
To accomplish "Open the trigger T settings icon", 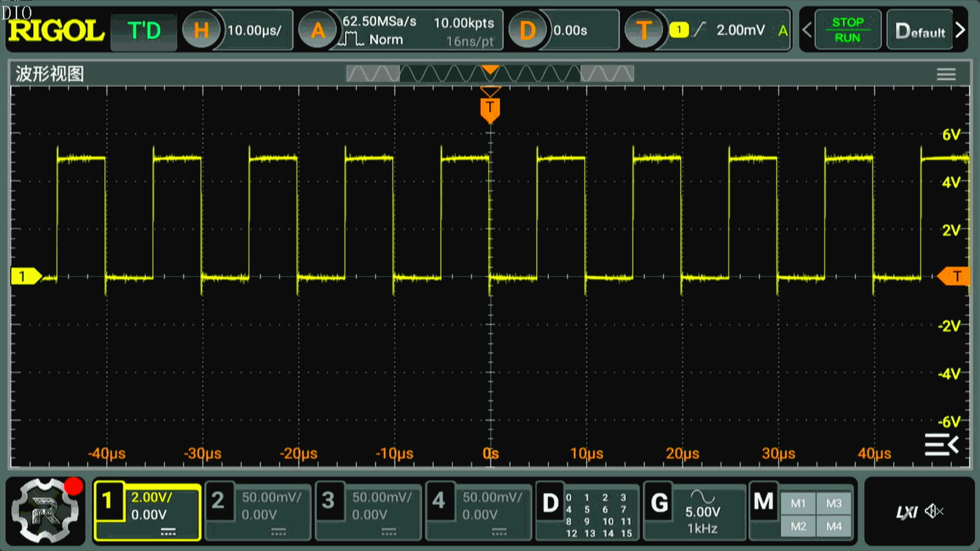I will point(644,31).
